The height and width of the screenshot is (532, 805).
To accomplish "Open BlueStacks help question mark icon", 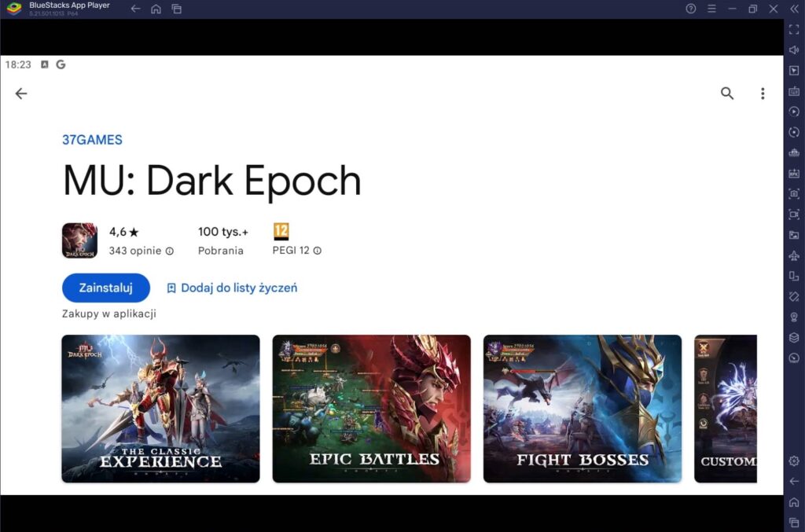I will point(690,9).
